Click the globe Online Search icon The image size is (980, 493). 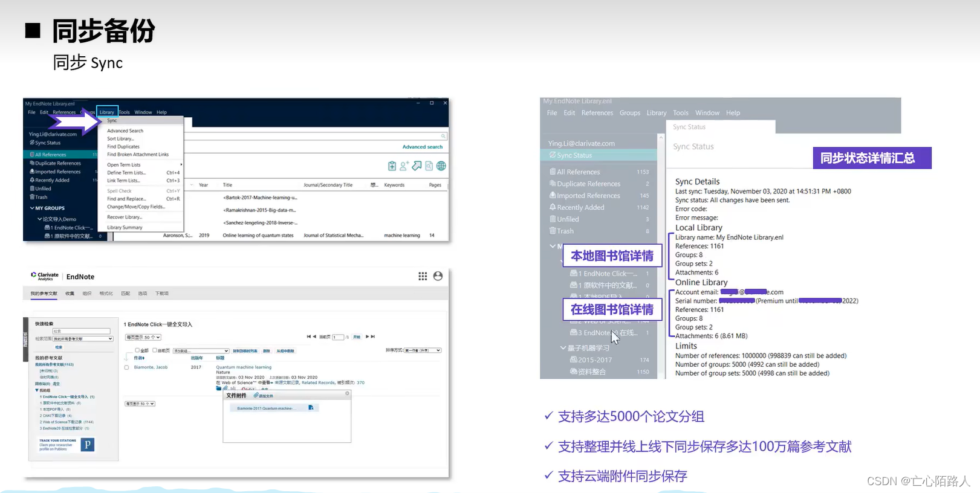click(x=441, y=166)
